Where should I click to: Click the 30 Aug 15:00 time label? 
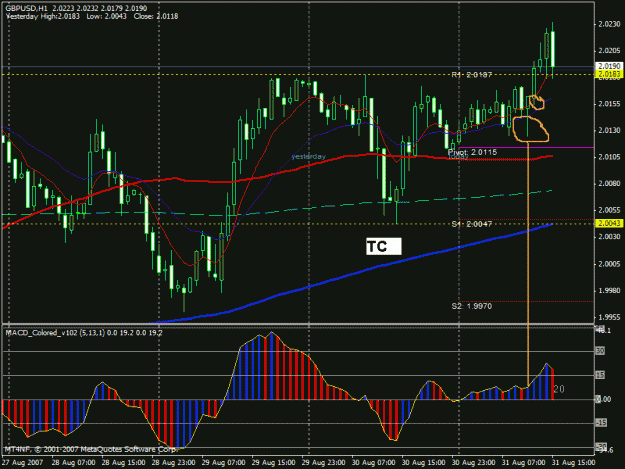pos(423,463)
